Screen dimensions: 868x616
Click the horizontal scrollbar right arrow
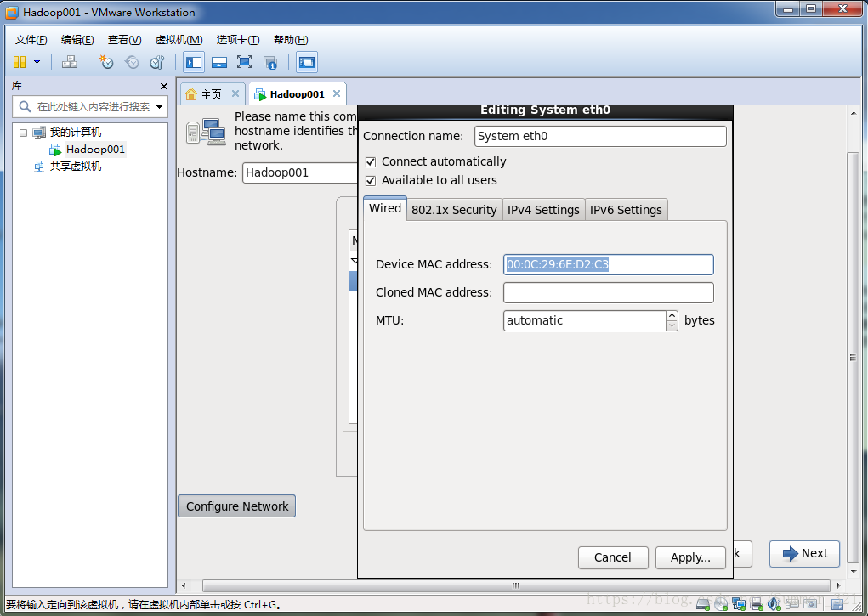point(838,585)
